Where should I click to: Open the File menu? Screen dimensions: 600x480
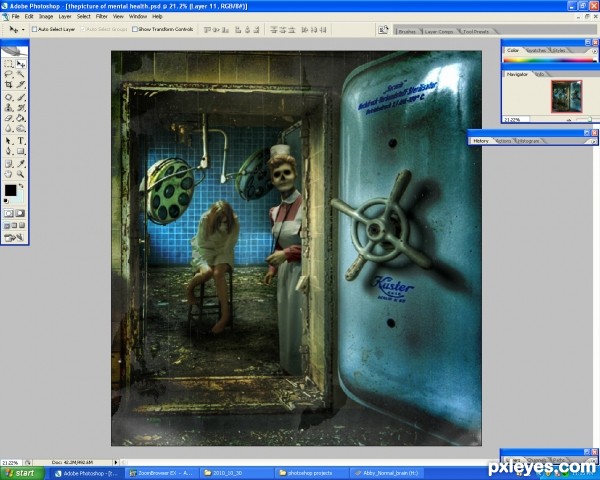(15, 16)
